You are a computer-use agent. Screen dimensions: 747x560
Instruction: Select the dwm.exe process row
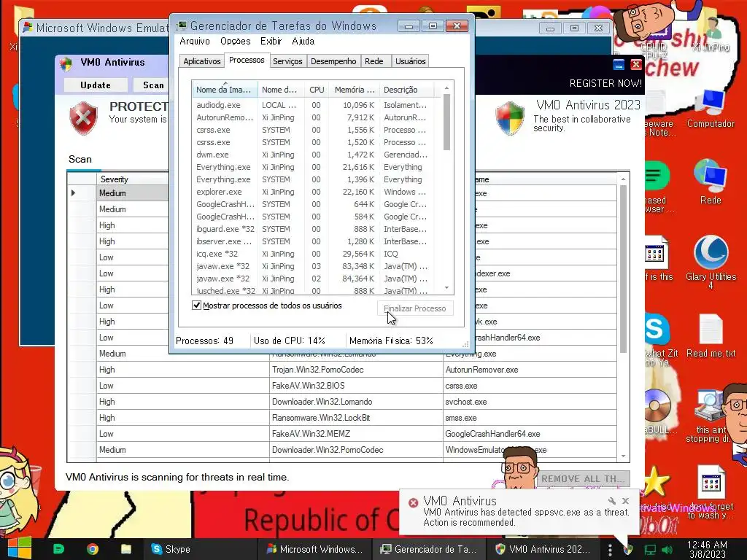[317, 155]
